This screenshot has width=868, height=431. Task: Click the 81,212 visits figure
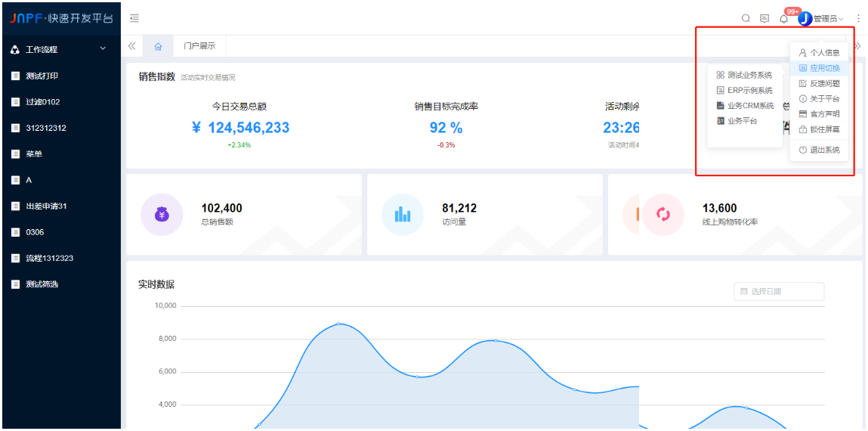point(459,208)
